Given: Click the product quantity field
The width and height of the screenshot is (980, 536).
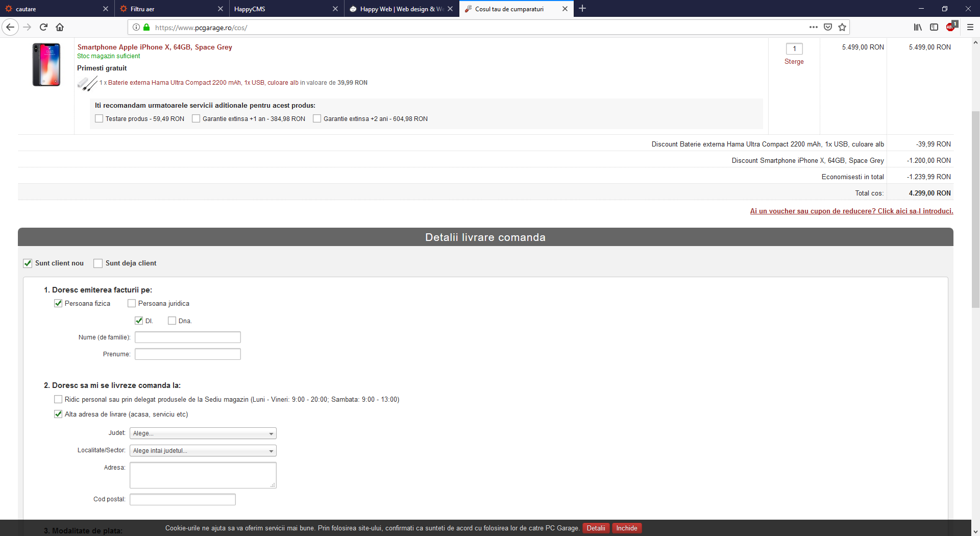Looking at the screenshot, I should point(794,48).
